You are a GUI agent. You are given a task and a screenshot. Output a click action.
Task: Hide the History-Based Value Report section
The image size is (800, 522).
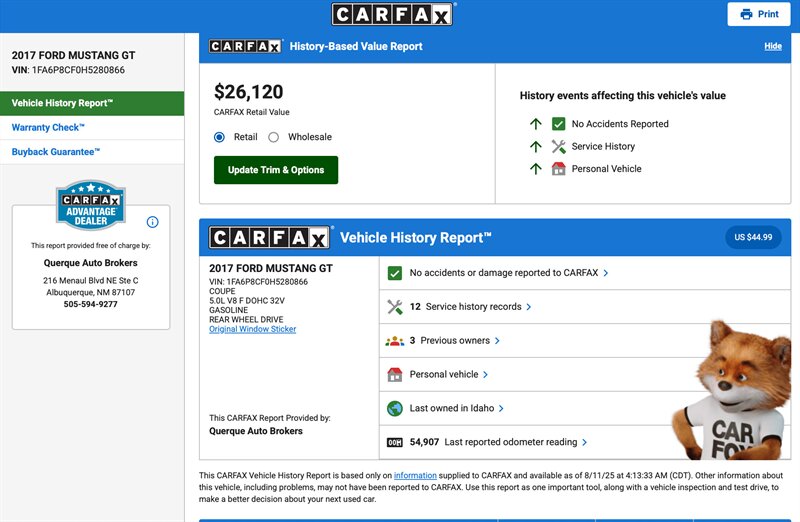773,46
